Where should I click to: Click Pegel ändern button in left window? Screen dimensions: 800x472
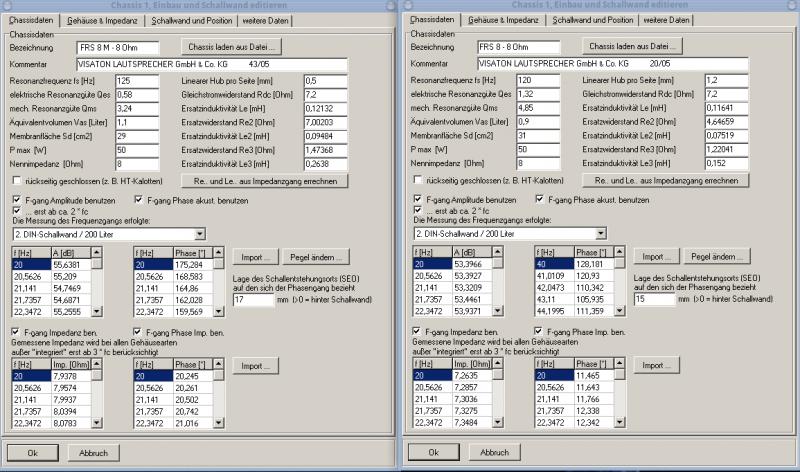pyautogui.click(x=316, y=257)
